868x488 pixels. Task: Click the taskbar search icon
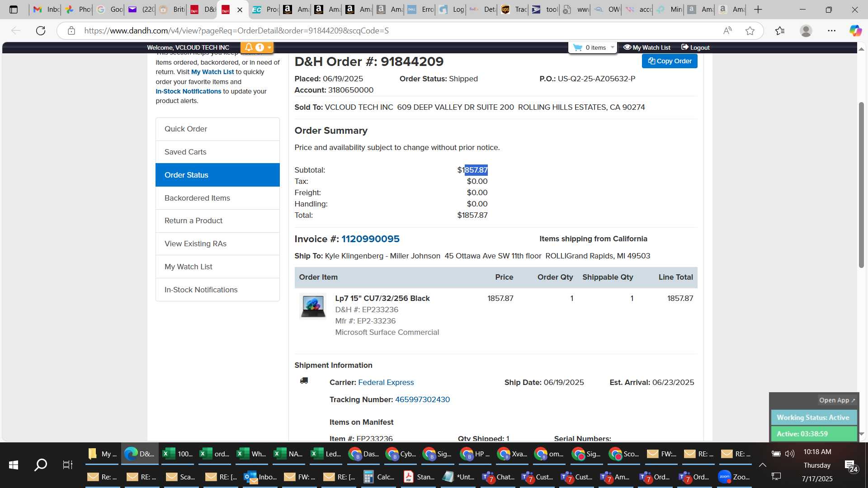click(x=41, y=465)
